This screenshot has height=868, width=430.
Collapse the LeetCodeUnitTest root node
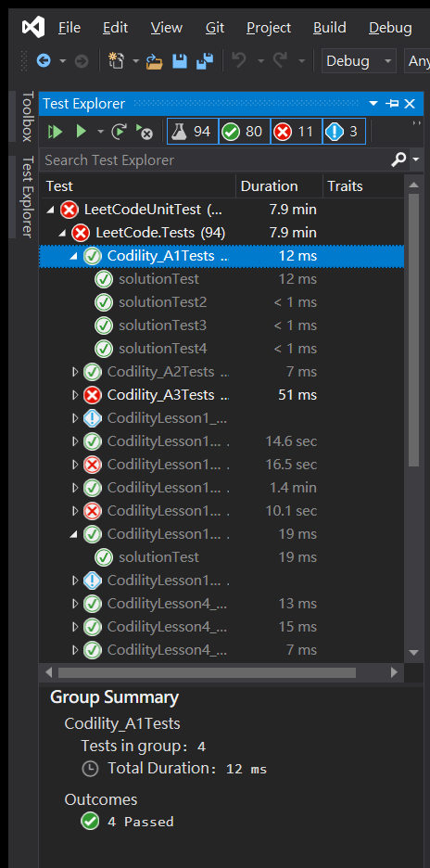pyautogui.click(x=51, y=210)
